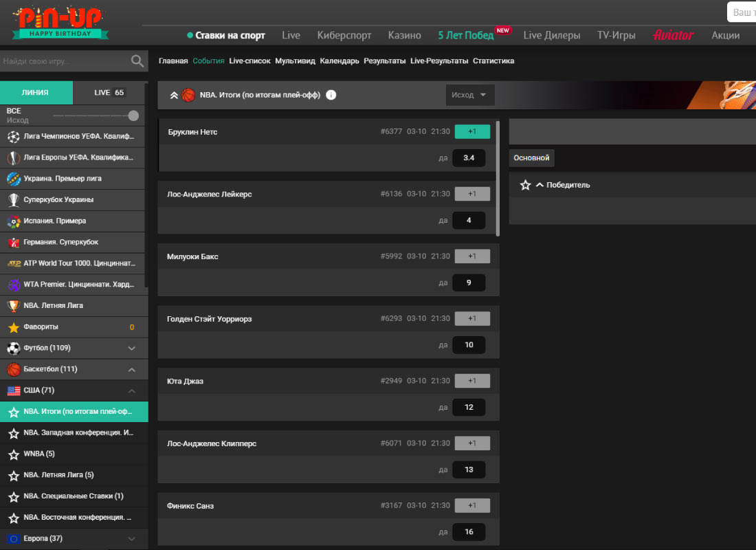Click the USA flag icon
This screenshot has height=550, width=756.
pyautogui.click(x=13, y=390)
